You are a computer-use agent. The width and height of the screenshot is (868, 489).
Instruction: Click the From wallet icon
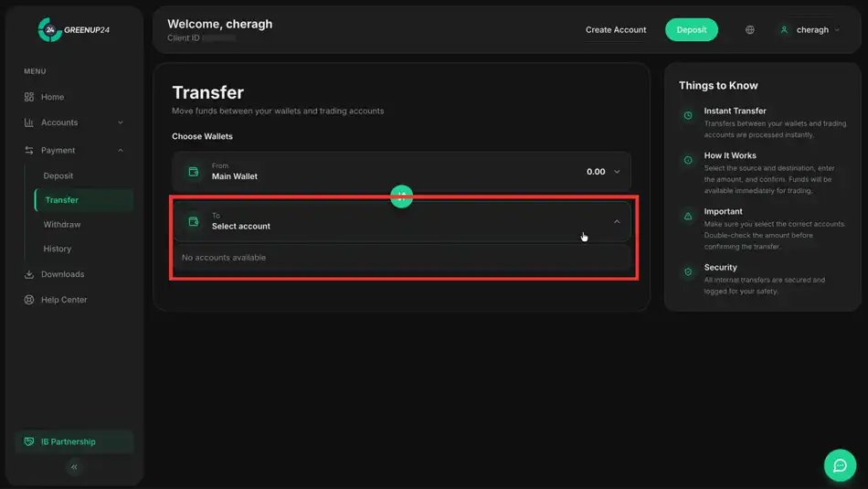point(193,172)
